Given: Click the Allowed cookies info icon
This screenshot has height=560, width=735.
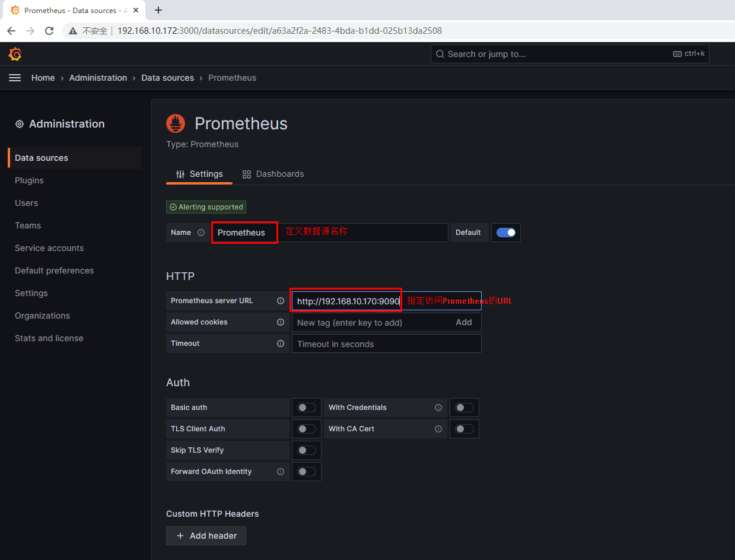Looking at the screenshot, I should pyautogui.click(x=281, y=322).
